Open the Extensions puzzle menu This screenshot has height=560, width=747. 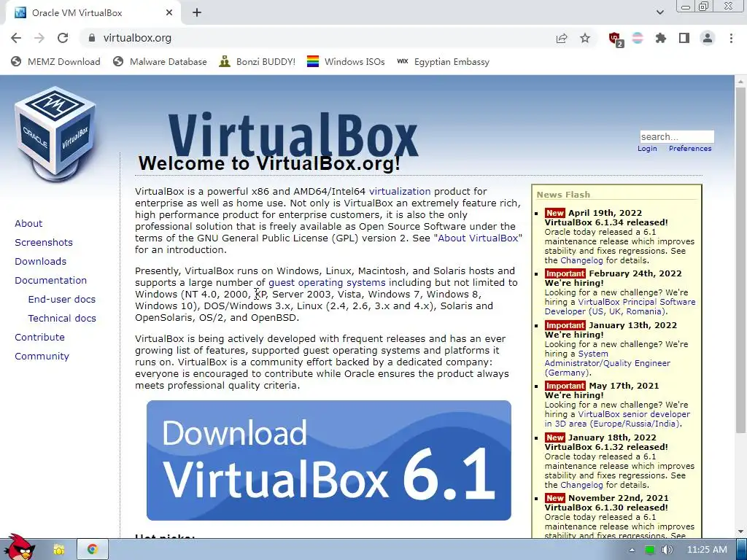(x=661, y=38)
